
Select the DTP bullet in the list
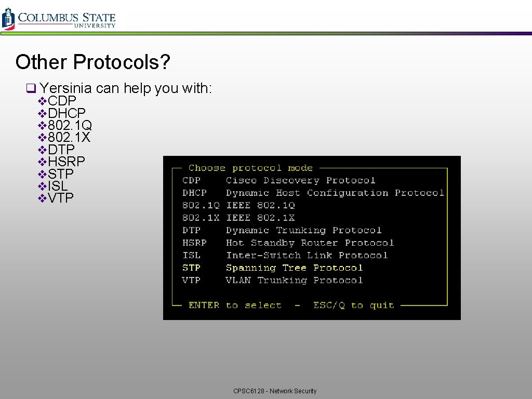click(x=56, y=149)
